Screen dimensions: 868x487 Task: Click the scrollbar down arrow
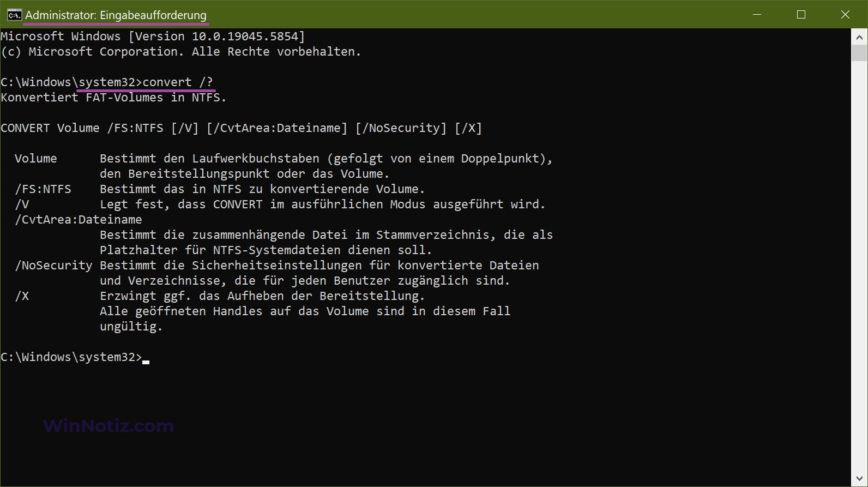[x=859, y=479]
